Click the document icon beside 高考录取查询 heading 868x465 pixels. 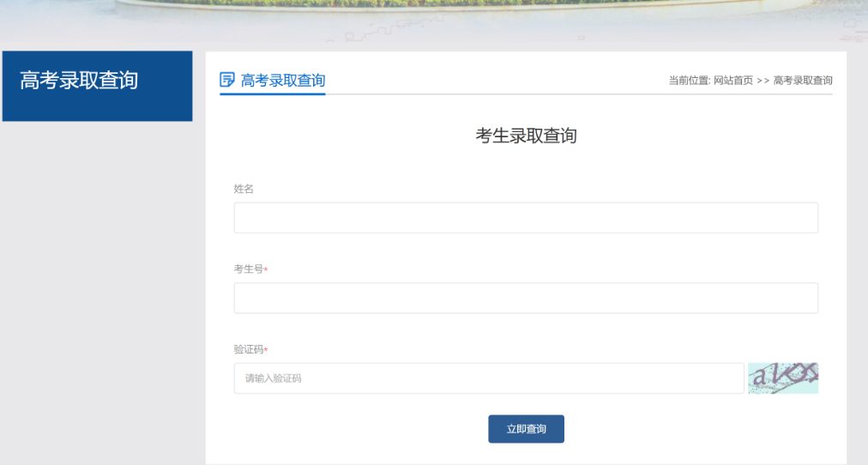[227, 80]
